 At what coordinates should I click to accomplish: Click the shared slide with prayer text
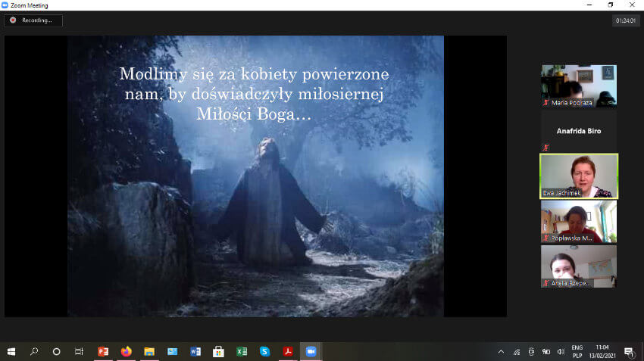pos(255,176)
